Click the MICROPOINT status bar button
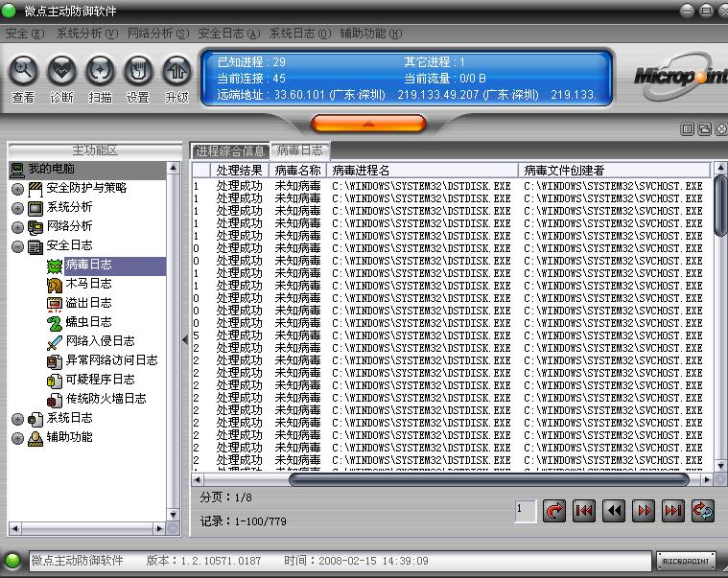The width and height of the screenshot is (728, 578). click(x=686, y=561)
